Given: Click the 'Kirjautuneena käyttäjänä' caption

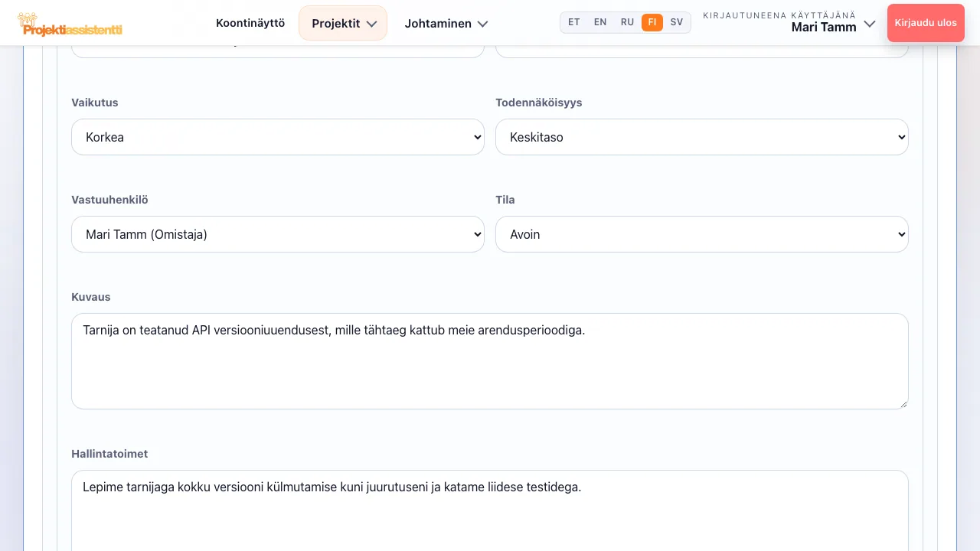Looking at the screenshot, I should [x=779, y=15].
